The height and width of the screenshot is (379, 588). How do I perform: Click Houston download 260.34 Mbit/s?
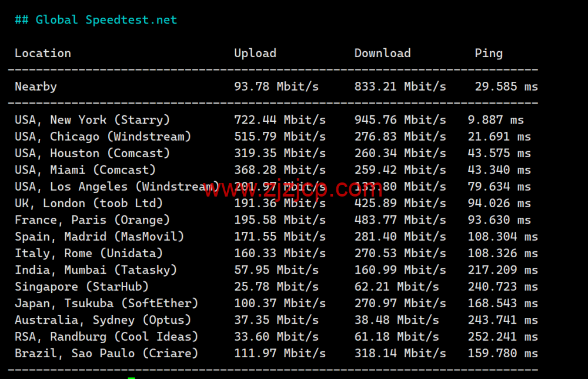[x=400, y=154]
